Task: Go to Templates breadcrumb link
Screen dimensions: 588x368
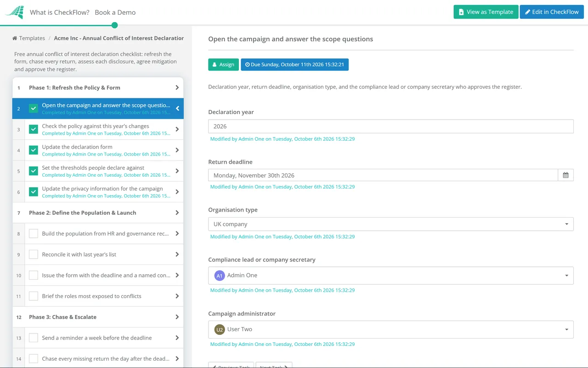Action: 32,38
